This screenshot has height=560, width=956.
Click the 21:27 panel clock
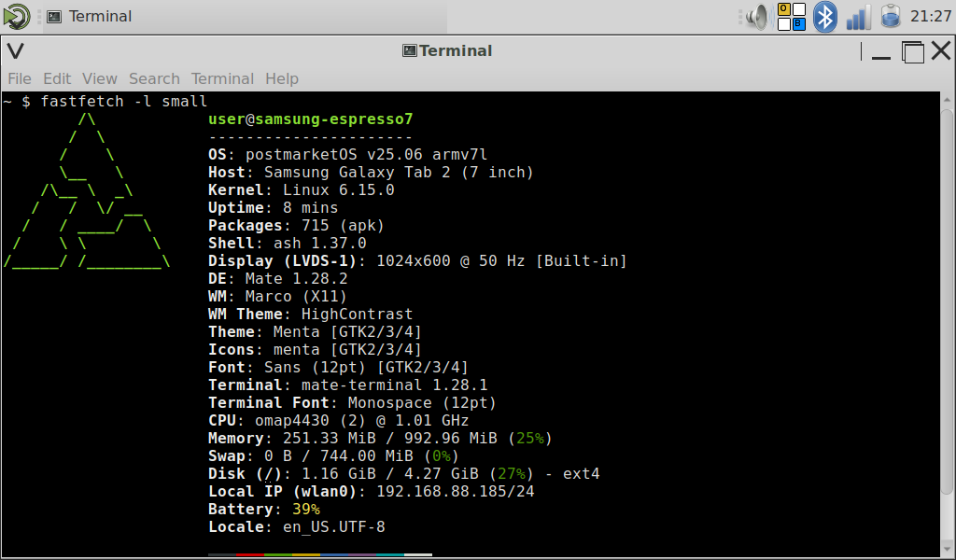point(931,17)
